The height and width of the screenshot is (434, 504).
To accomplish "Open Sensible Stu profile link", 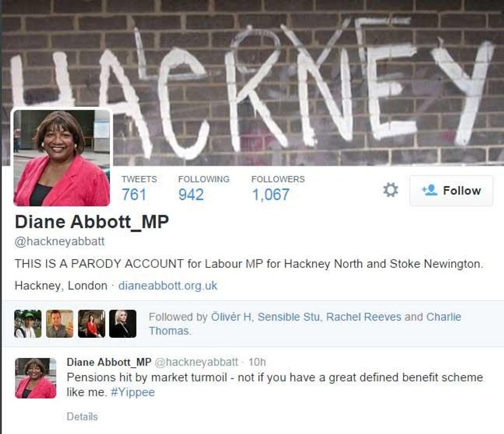I will pyautogui.click(x=289, y=317).
